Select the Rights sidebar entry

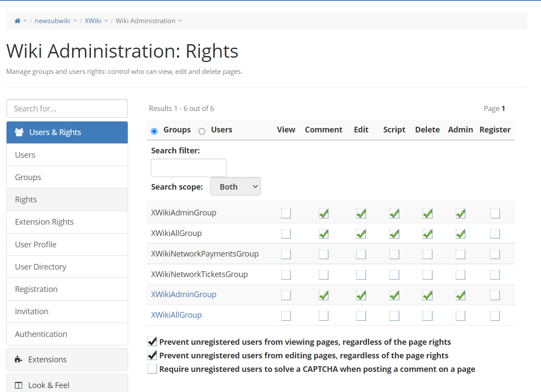67,199
